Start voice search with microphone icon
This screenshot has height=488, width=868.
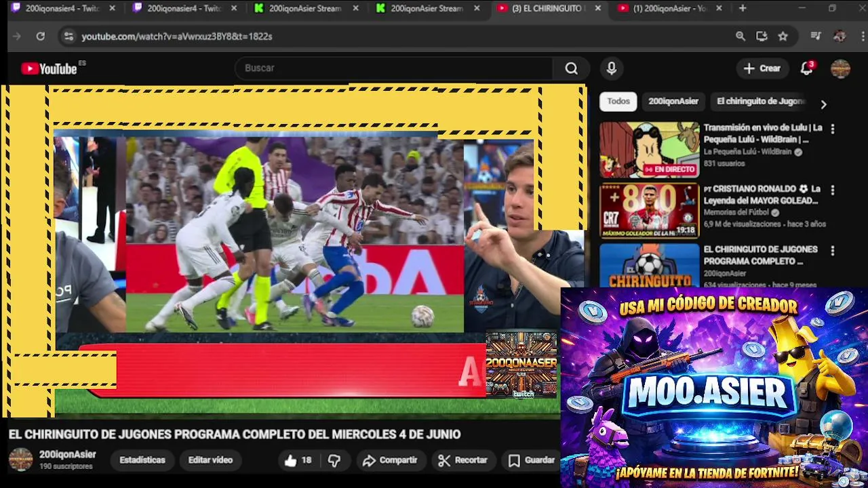coord(612,68)
